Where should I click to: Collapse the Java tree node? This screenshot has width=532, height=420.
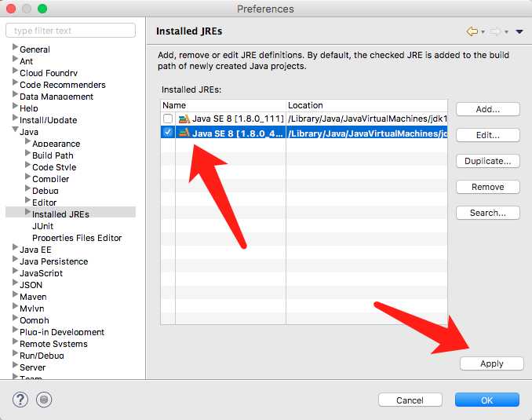tap(15, 130)
